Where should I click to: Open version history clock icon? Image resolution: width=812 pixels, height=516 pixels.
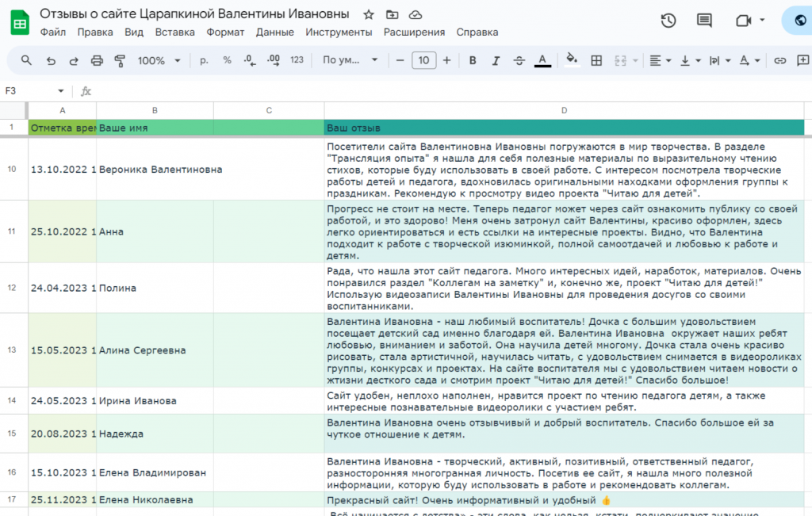click(x=668, y=21)
